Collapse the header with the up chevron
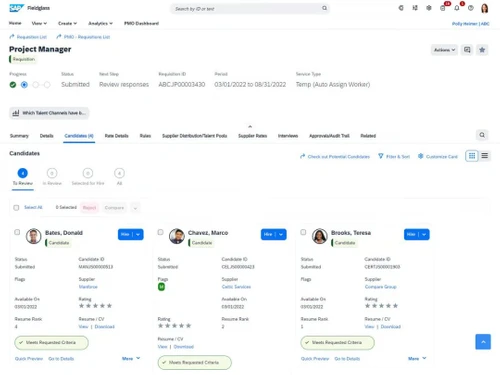The width and height of the screenshot is (500, 375). (250, 126)
